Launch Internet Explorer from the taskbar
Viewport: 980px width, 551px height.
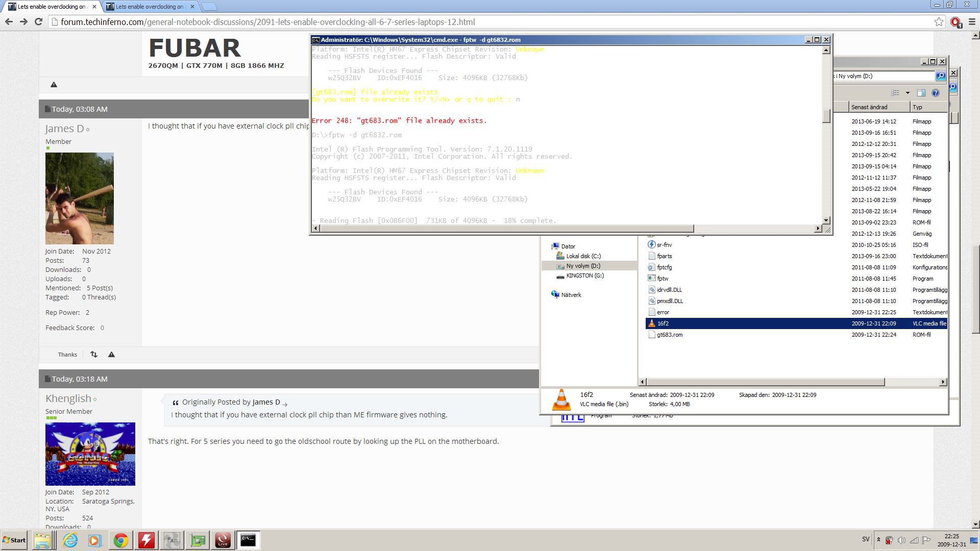point(70,540)
